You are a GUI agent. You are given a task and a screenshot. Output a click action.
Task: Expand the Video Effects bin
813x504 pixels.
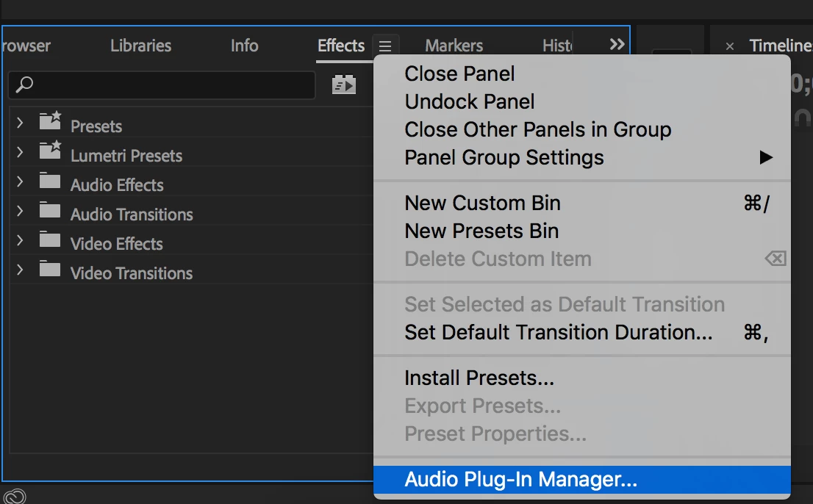(x=20, y=240)
